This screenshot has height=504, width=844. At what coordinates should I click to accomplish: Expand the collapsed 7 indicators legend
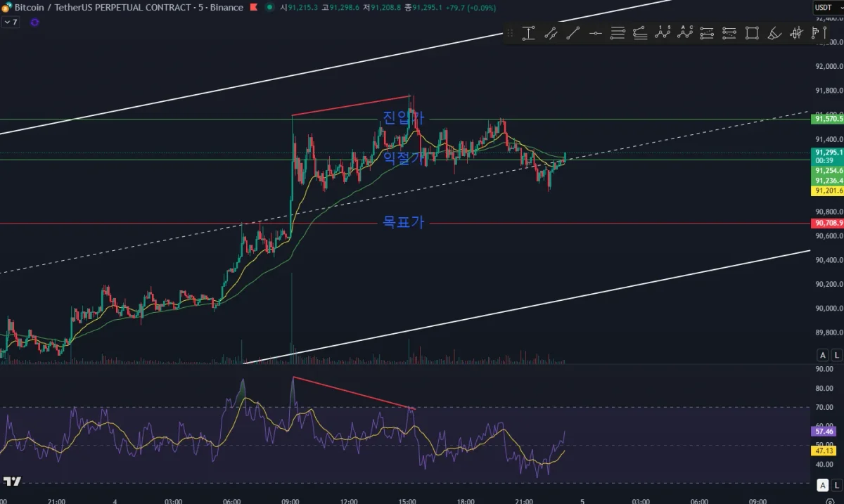11,22
